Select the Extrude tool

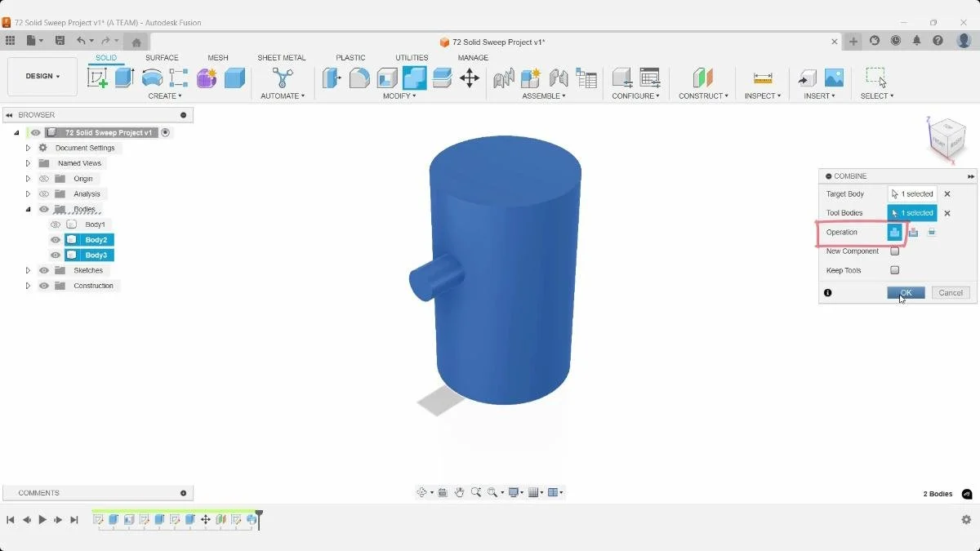[x=124, y=78]
